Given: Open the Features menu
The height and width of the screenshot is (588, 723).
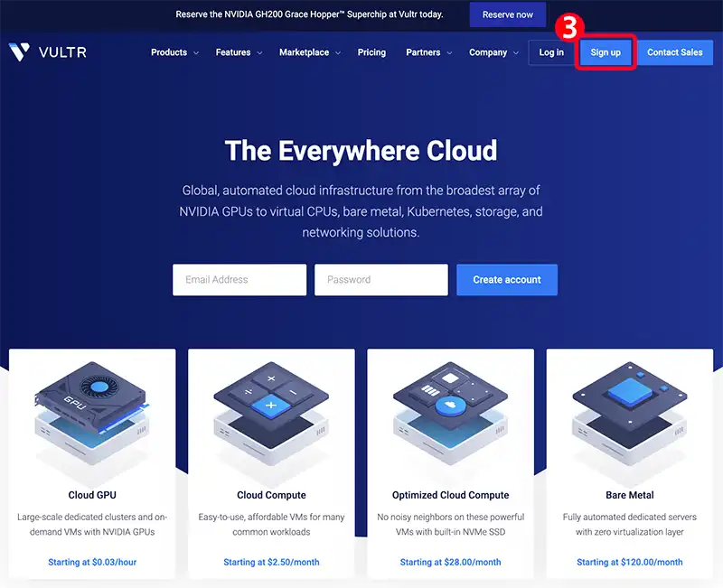Looking at the screenshot, I should pos(233,52).
